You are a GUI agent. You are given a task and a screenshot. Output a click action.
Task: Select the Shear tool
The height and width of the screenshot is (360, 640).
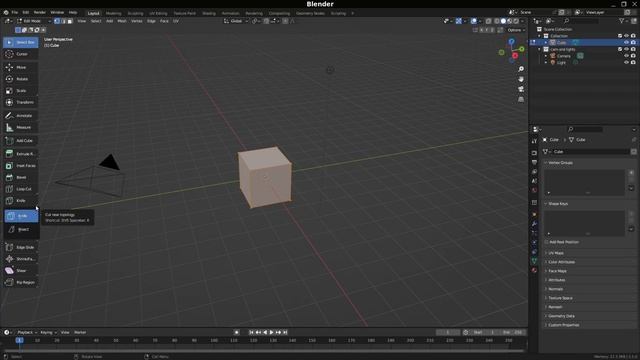(21, 271)
